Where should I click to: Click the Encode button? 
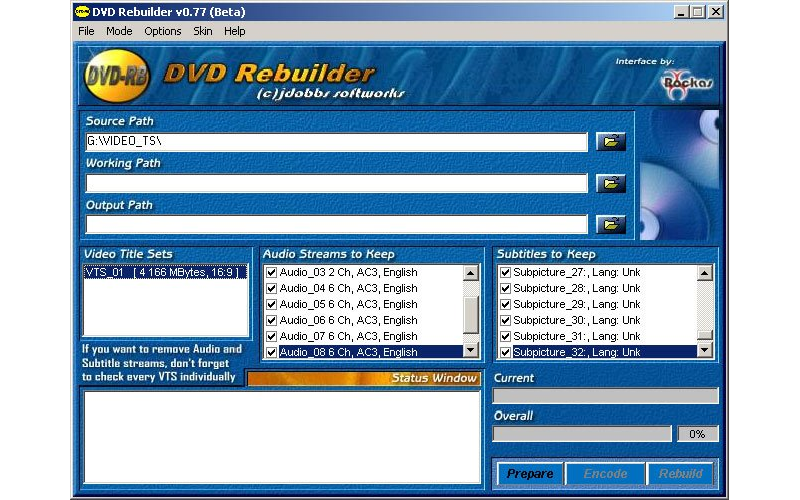point(605,473)
